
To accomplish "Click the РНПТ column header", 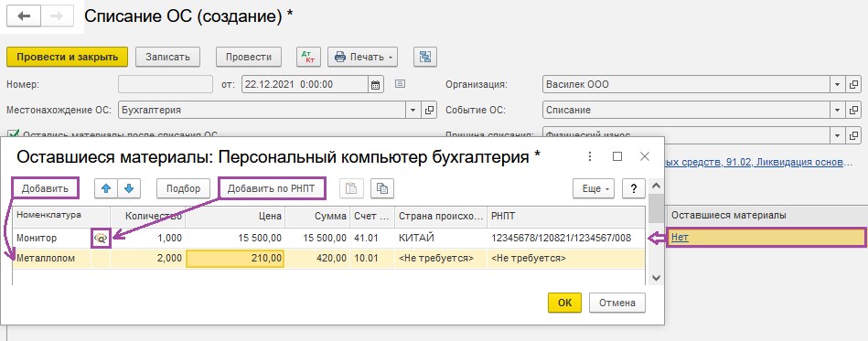I will 566,217.
